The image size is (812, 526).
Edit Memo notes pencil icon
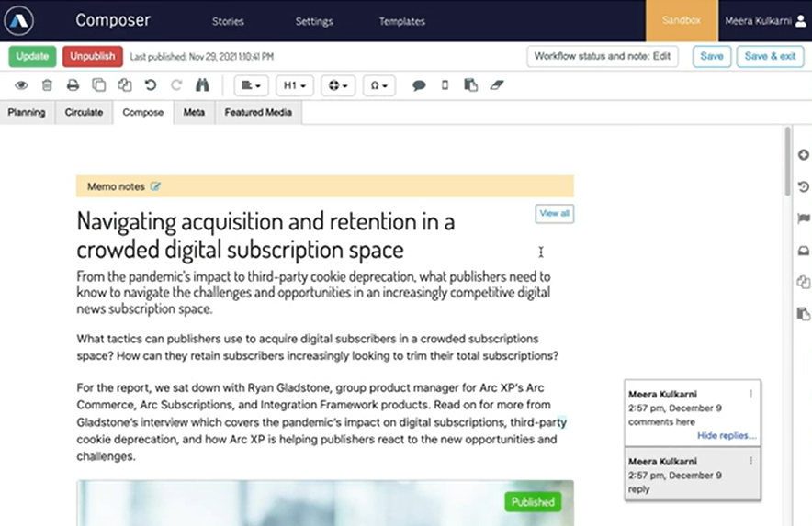pyautogui.click(x=155, y=186)
